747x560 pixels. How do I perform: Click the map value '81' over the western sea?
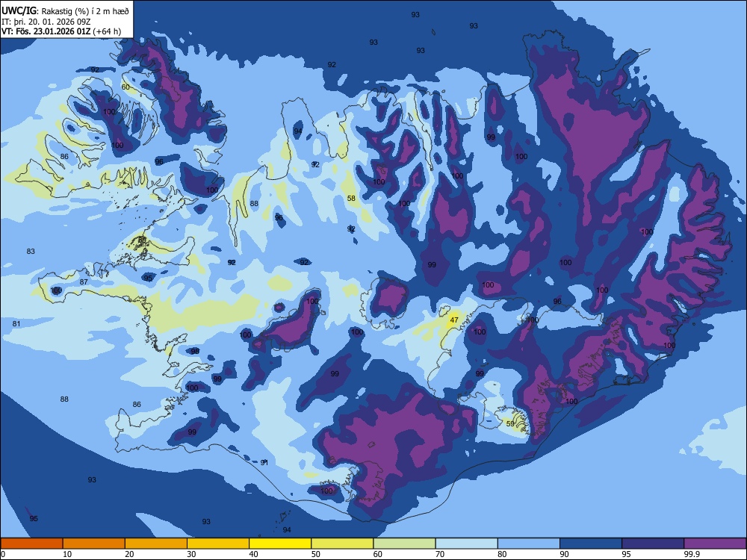(16, 324)
